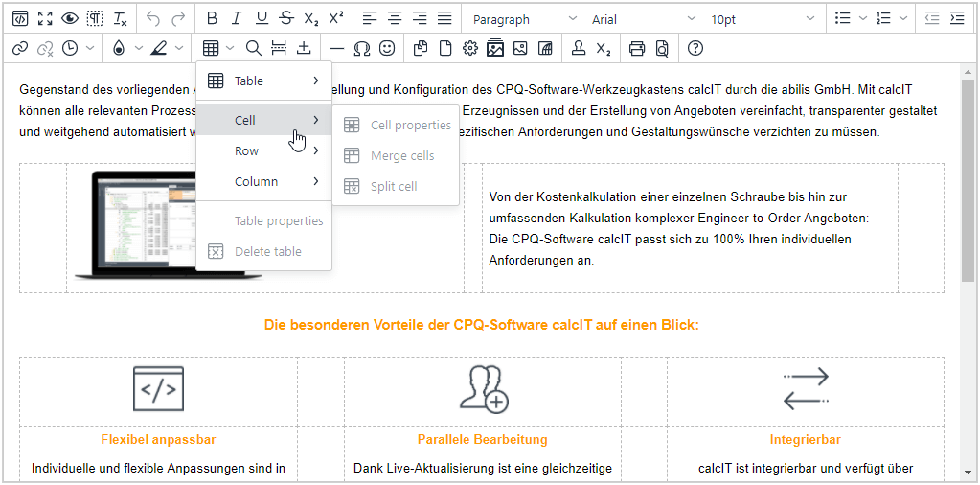Click the anchor insert icon
This screenshot has height=485, width=980.
[304, 48]
